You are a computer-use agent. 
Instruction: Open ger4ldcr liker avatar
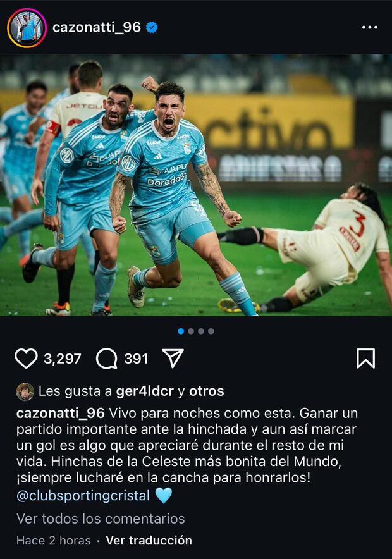click(x=25, y=392)
